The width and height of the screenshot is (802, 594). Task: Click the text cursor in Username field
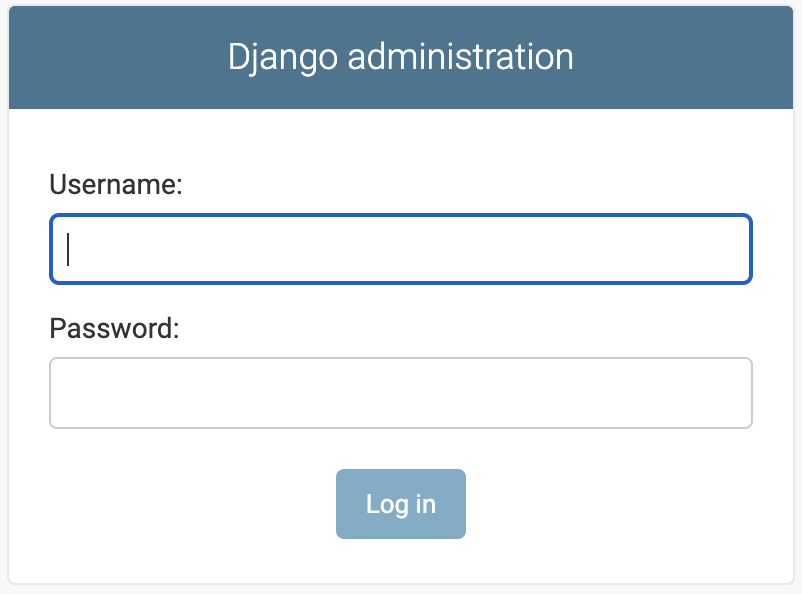[68, 249]
